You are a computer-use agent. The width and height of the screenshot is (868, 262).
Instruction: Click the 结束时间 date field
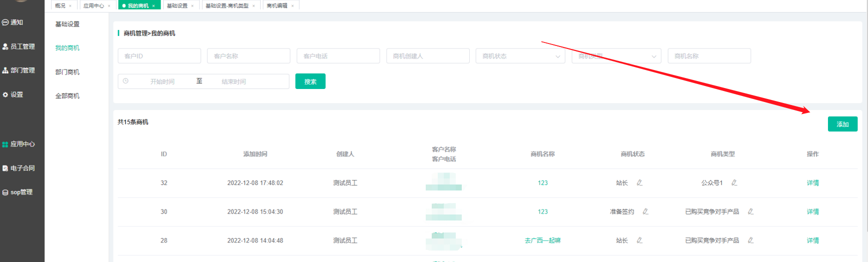point(234,81)
